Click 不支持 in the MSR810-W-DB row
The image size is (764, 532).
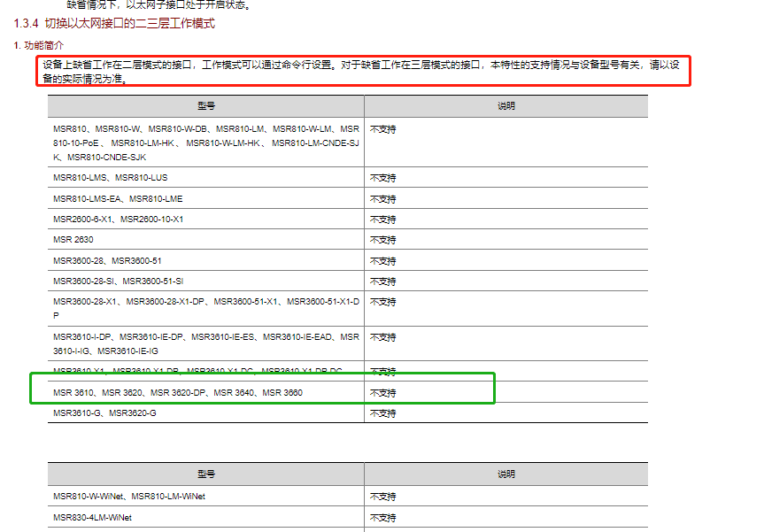pyautogui.click(x=383, y=129)
